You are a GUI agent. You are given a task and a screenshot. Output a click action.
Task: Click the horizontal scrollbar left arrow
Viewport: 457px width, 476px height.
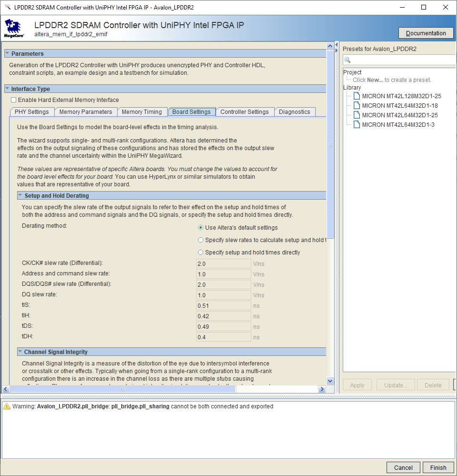pyautogui.click(x=6, y=389)
